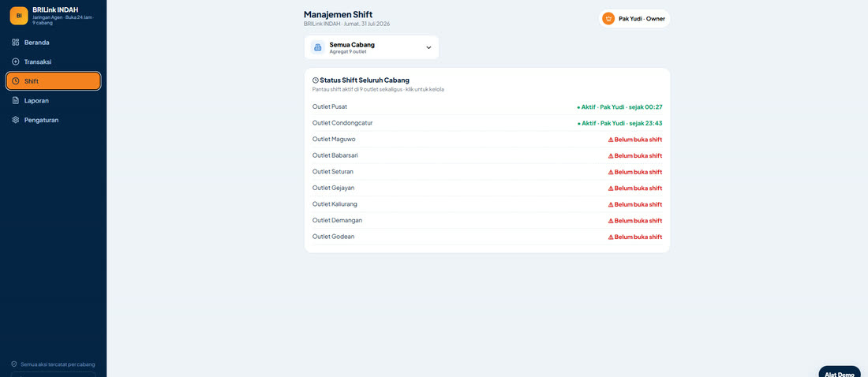Manage the Outlet Godean shift row

487,237
